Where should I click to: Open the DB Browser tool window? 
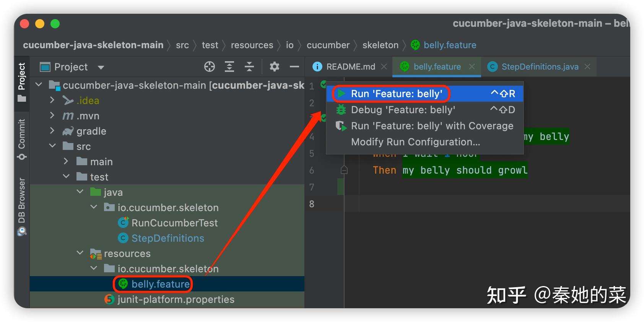pyautogui.click(x=22, y=207)
